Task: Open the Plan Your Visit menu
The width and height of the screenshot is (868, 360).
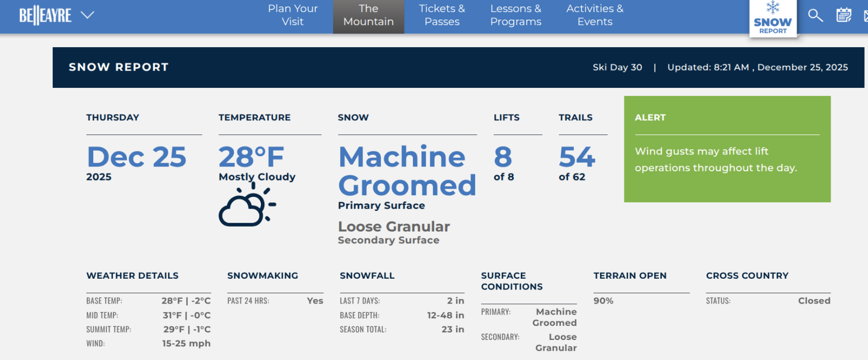Action: point(292,15)
